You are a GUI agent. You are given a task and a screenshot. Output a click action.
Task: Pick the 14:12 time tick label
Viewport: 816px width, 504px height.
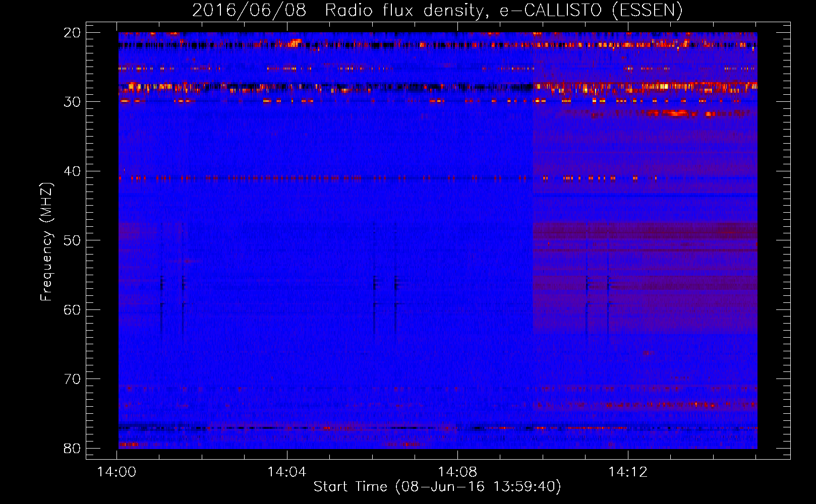tap(628, 472)
